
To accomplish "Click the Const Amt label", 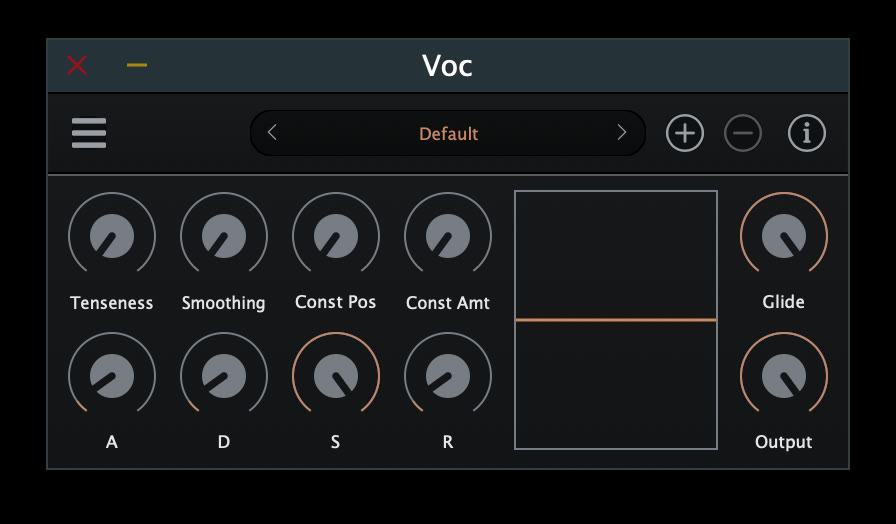I will [x=448, y=302].
